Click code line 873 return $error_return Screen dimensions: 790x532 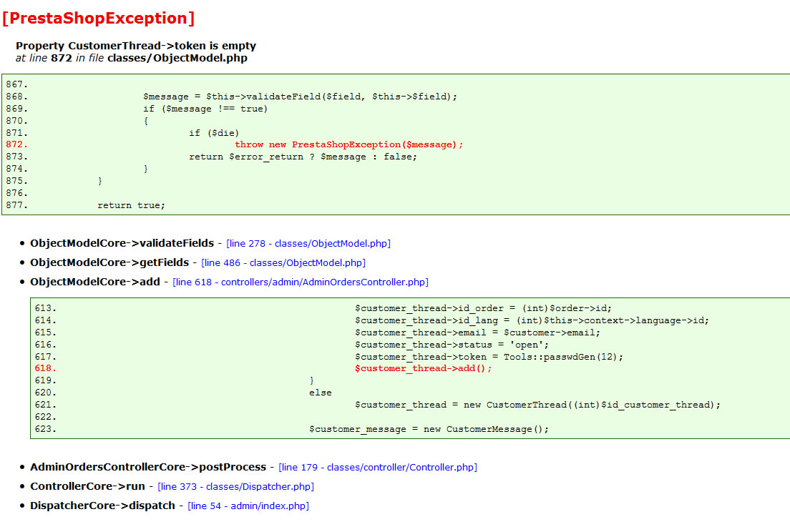click(x=303, y=157)
